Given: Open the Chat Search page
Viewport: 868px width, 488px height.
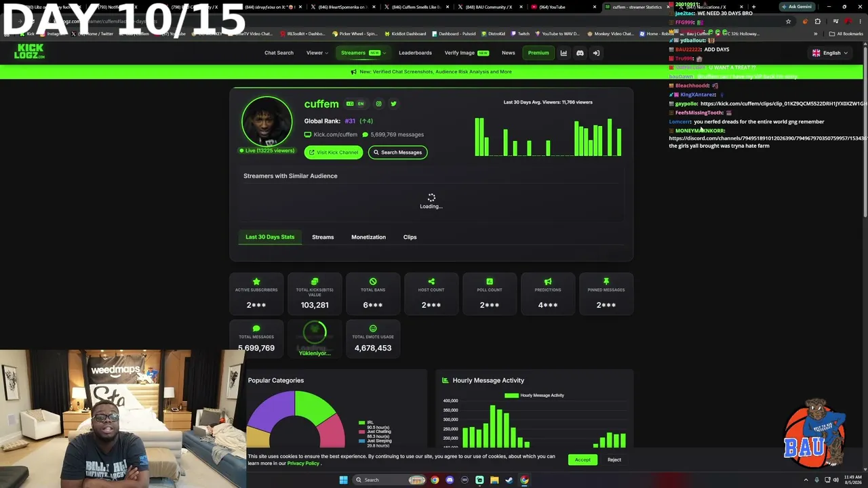Looking at the screenshot, I should point(279,53).
